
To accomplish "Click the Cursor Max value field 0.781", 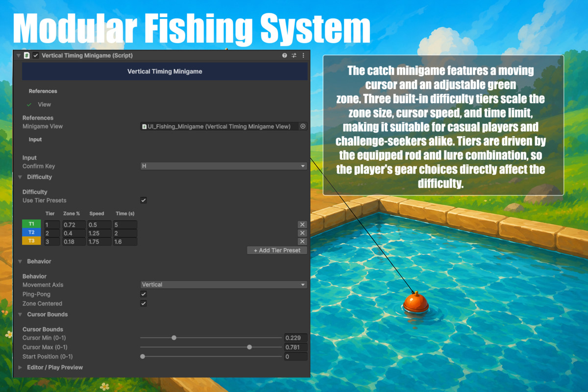I will click(x=296, y=347).
